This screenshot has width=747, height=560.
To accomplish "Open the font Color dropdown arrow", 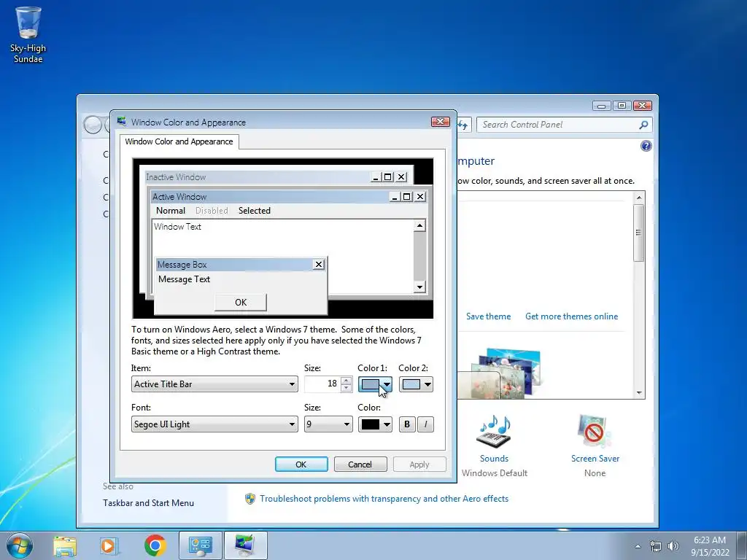I will [387, 424].
